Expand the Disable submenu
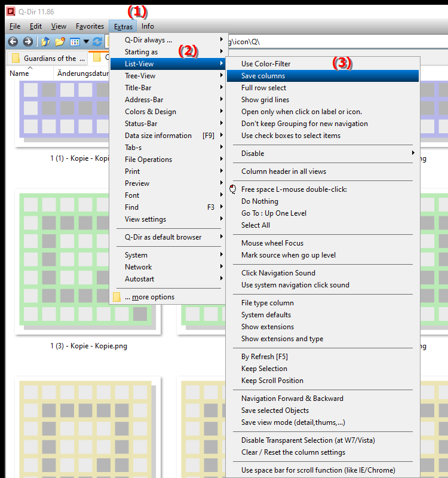This screenshot has height=478, width=448. (x=323, y=154)
